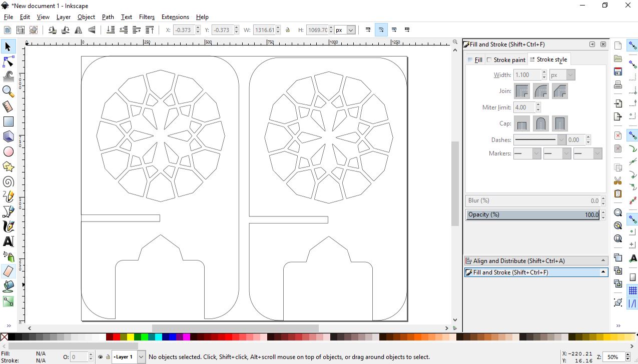This screenshot has width=638, height=364.
Task: Click the Save document floppy icon
Action: [x=618, y=71]
